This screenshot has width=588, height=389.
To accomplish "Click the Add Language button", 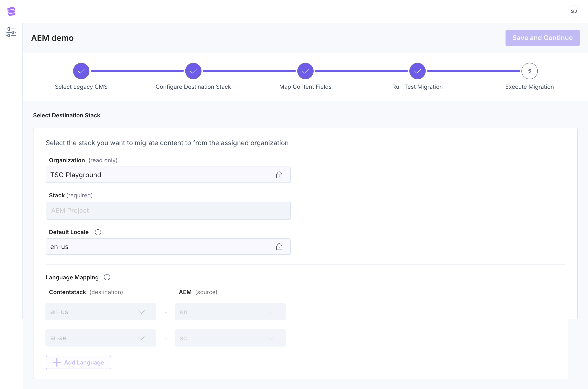I will [78, 362].
